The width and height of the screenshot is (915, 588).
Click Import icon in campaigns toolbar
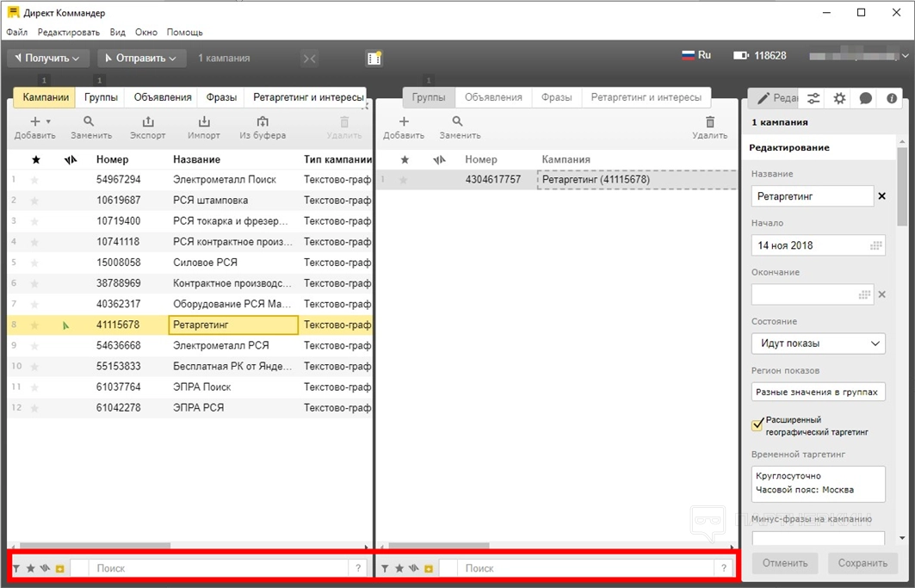click(204, 122)
